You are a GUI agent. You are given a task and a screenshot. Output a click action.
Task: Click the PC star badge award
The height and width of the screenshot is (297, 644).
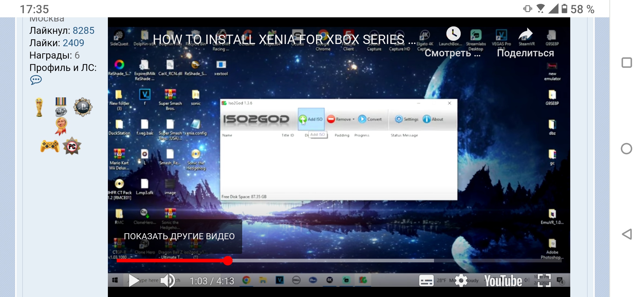[72, 146]
